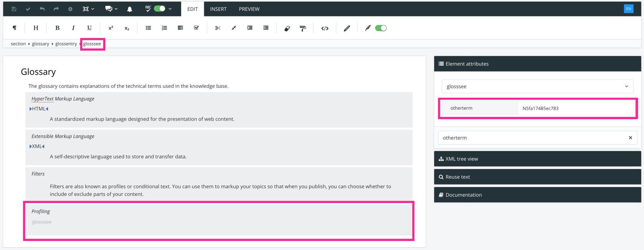Click the Filters glossary term
Screen dimensions: 644x250
38,174
